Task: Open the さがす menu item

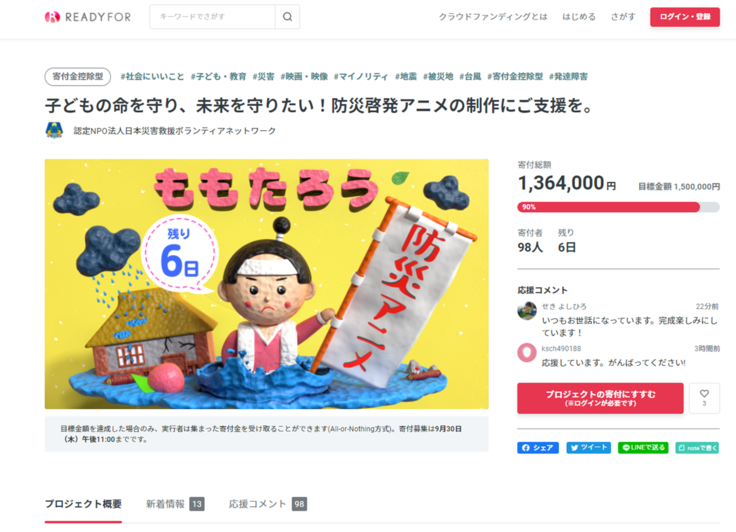Action: point(623,17)
